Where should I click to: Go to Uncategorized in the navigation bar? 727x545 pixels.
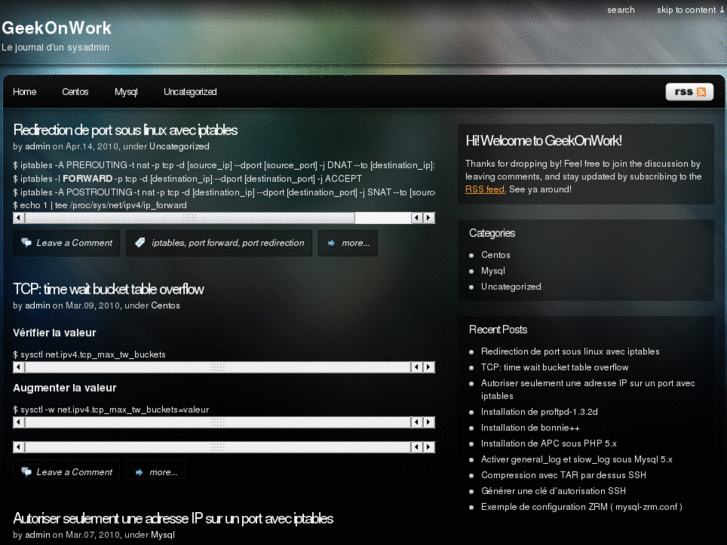[x=190, y=92]
